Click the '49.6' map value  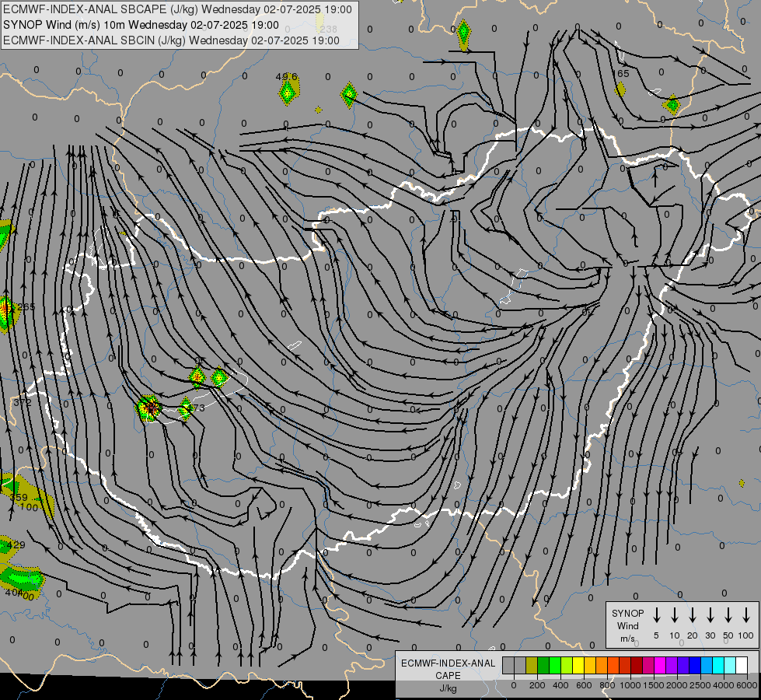click(x=286, y=76)
